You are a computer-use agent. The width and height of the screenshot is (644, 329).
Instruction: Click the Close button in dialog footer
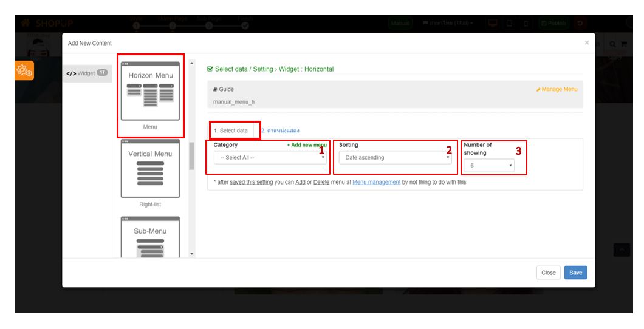(x=548, y=273)
